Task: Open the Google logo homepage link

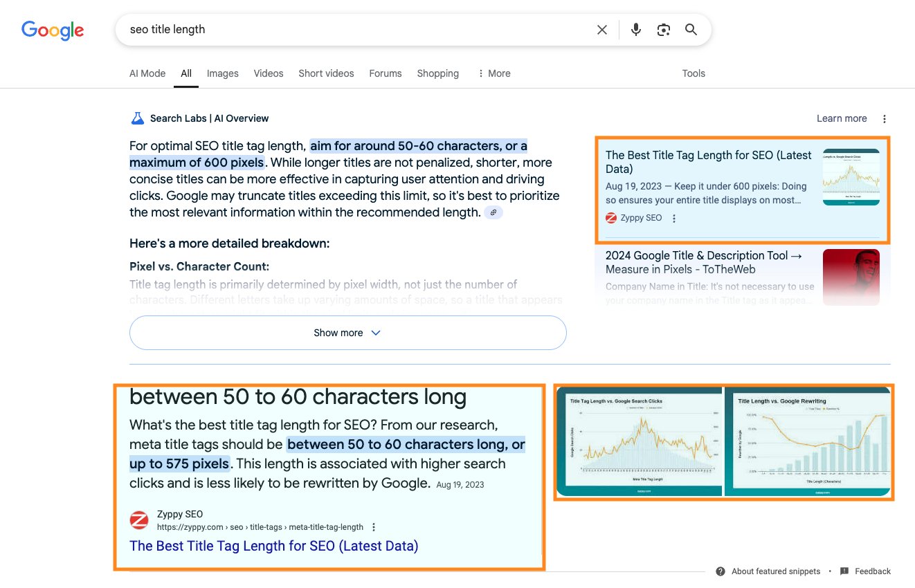Action: pyautogui.click(x=53, y=30)
